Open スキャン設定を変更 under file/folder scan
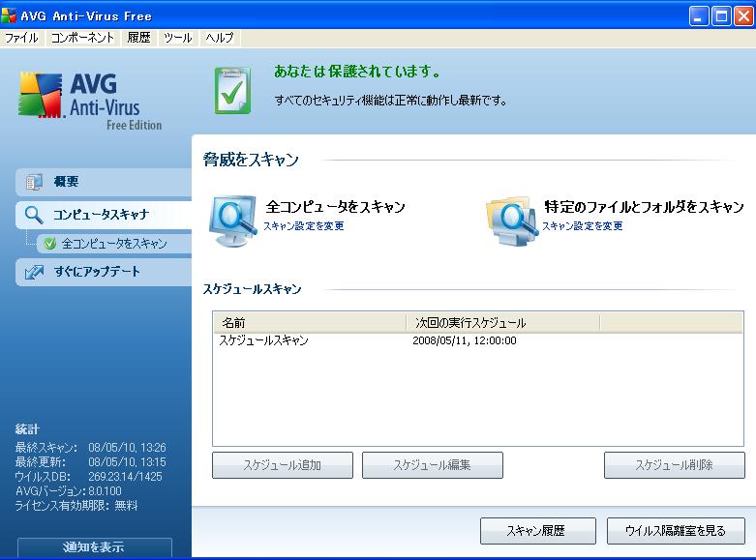756x560 pixels. tap(583, 226)
